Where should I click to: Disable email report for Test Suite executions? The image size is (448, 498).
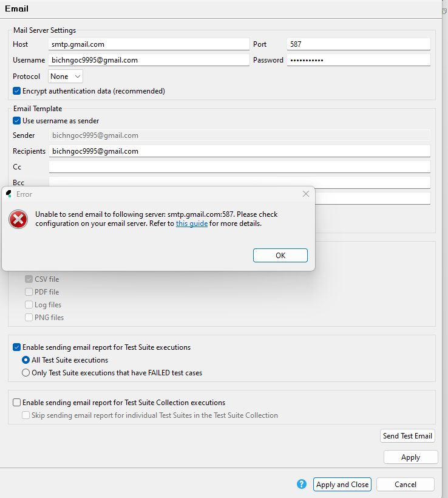[x=17, y=347]
